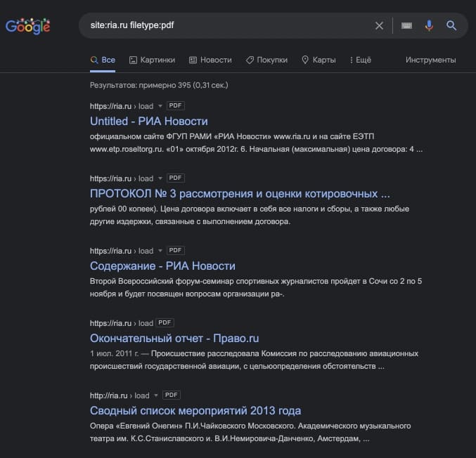Viewport: 476px width, 458px height.
Task: Start voice search with microphone icon
Action: click(x=429, y=26)
